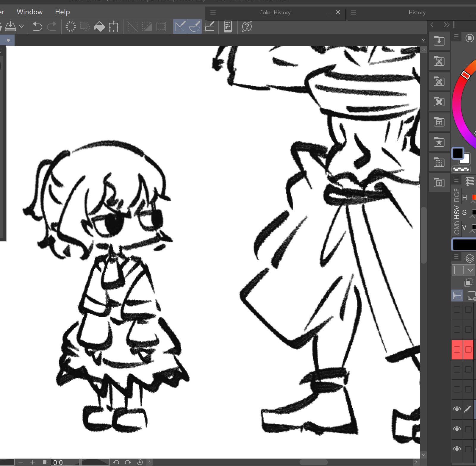Click the Show Selection Border icon
Screen dimensions: 476x466
tap(161, 26)
